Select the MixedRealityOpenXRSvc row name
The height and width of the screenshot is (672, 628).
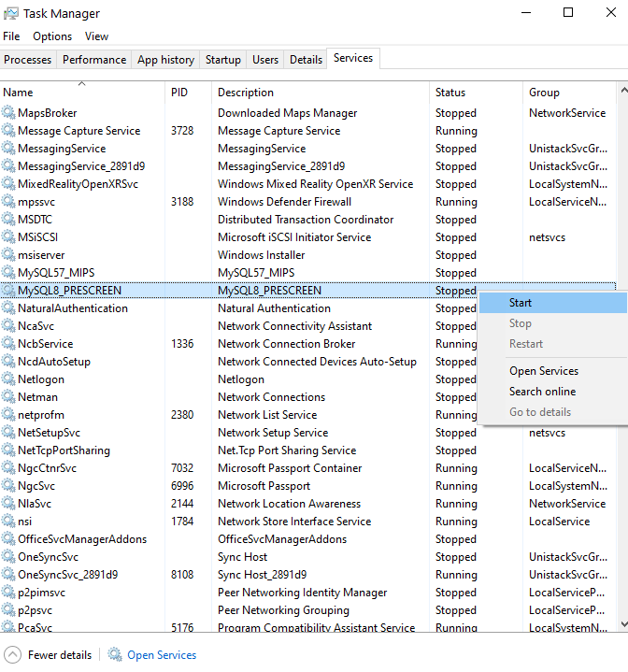click(78, 184)
